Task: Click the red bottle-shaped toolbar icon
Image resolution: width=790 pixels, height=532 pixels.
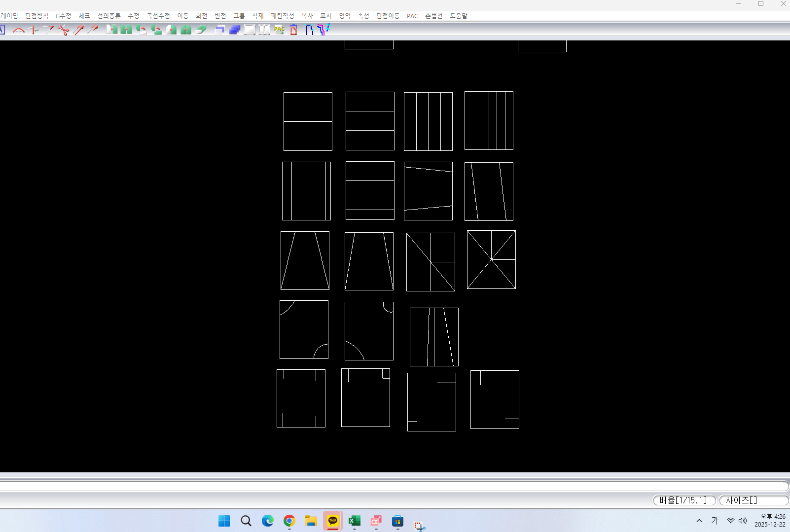Action: tap(294, 30)
